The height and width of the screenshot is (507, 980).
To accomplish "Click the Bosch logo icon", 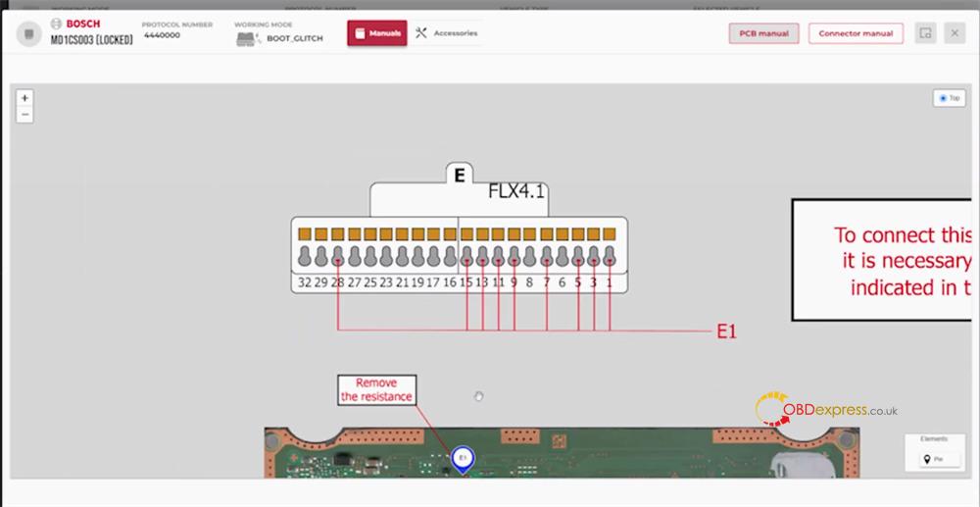I will pyautogui.click(x=56, y=24).
